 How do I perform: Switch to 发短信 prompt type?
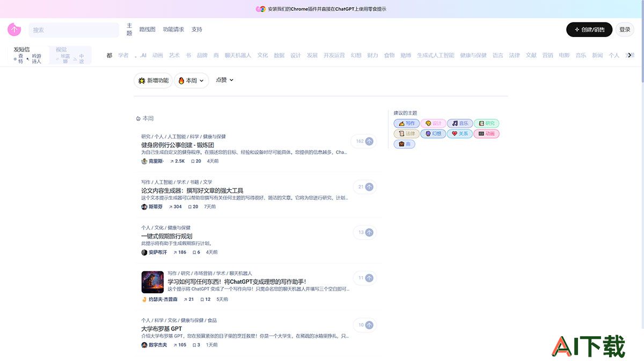[21, 49]
